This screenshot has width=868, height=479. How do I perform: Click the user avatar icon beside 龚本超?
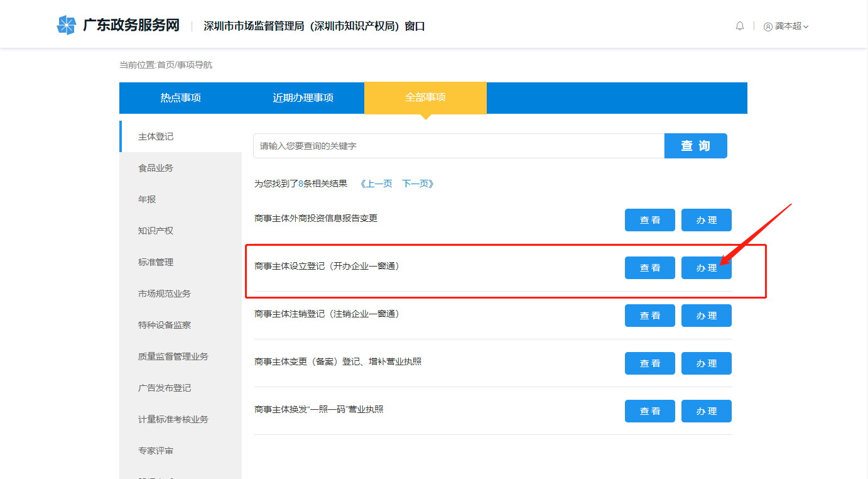coord(768,27)
